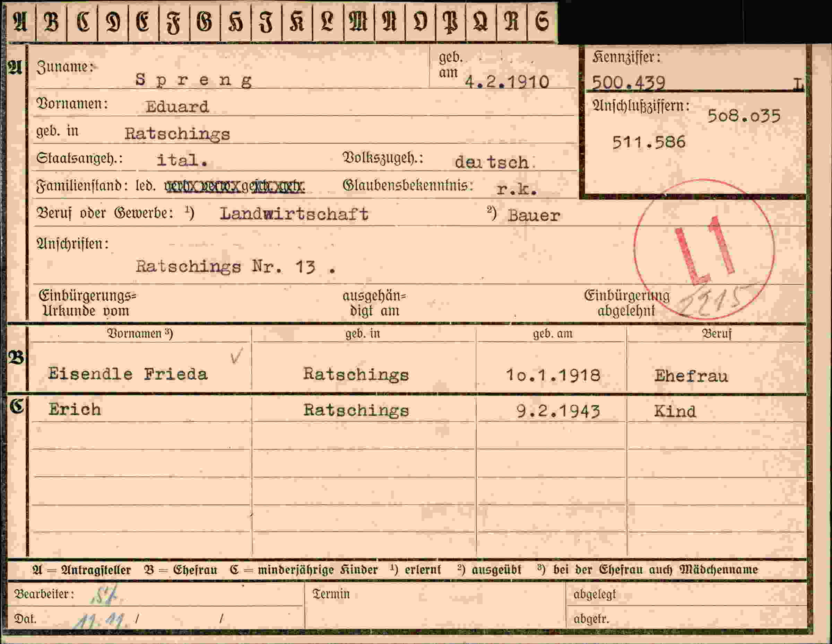This screenshot has width=832, height=644.
Task: Click the 'Anschriften:' label
Action: coord(72,244)
